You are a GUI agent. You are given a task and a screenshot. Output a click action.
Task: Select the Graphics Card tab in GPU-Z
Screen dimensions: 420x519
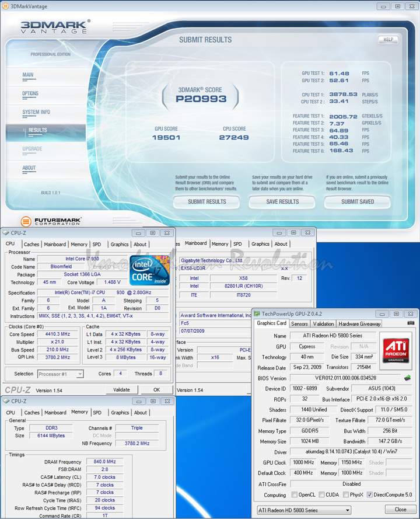(271, 323)
